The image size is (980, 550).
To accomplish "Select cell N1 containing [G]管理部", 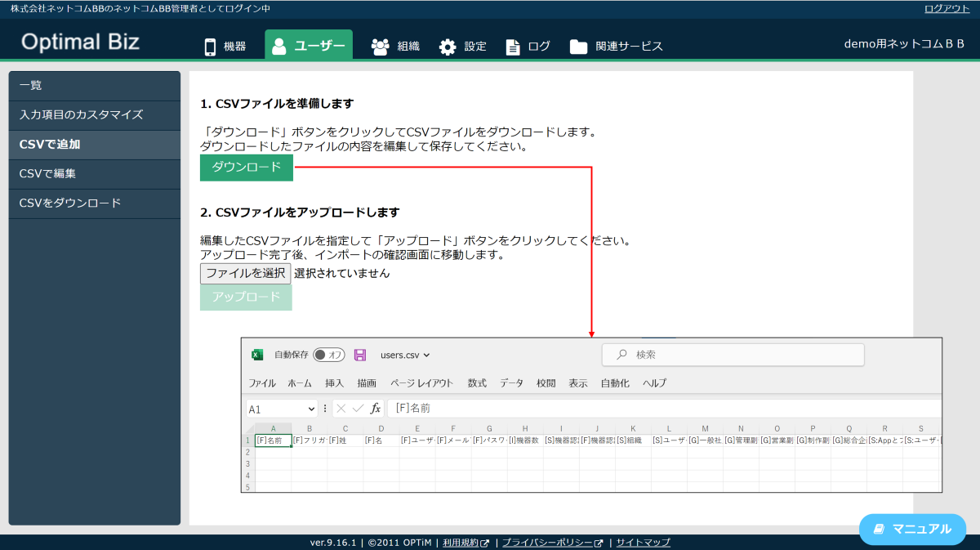I will (x=741, y=440).
